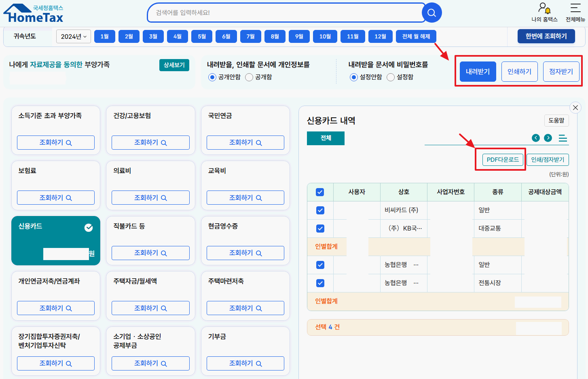The image size is (588, 379).
Task: Click the checkmark badge on 신용카드 card
Action: coord(89,227)
